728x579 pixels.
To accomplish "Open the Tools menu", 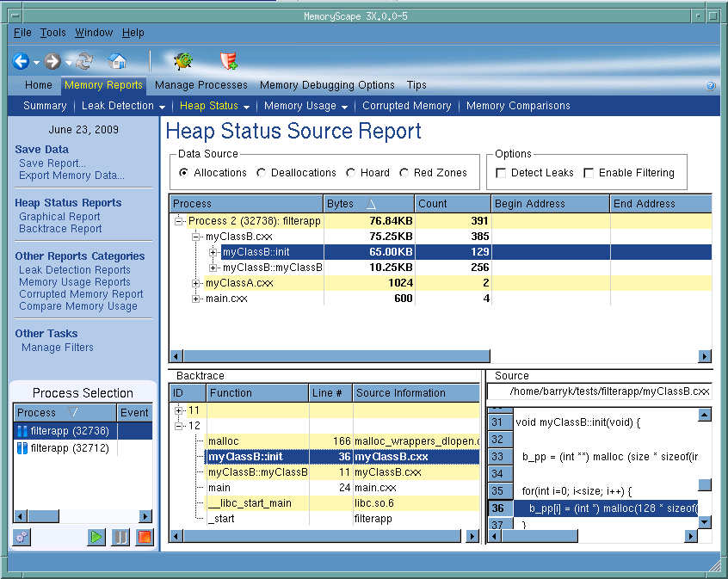I will [52, 33].
